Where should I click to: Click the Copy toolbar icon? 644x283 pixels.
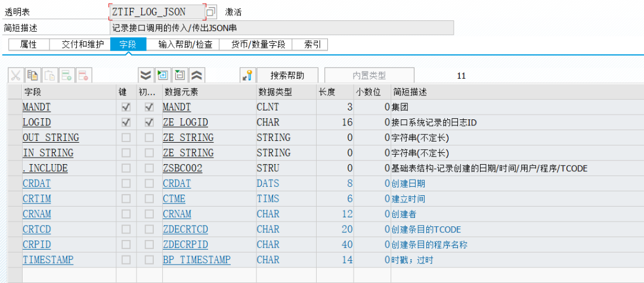(x=33, y=75)
